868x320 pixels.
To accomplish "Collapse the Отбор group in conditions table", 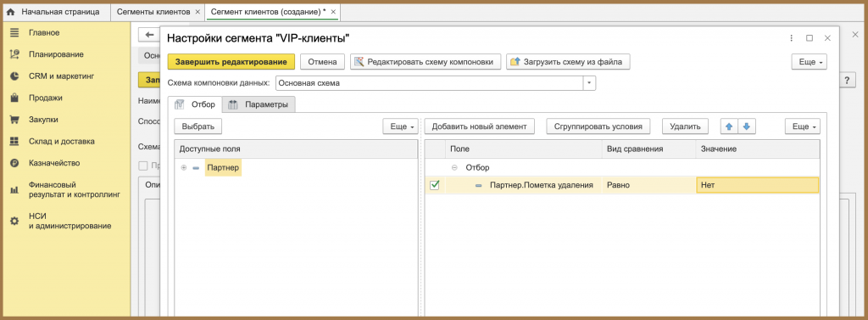I will [x=454, y=167].
